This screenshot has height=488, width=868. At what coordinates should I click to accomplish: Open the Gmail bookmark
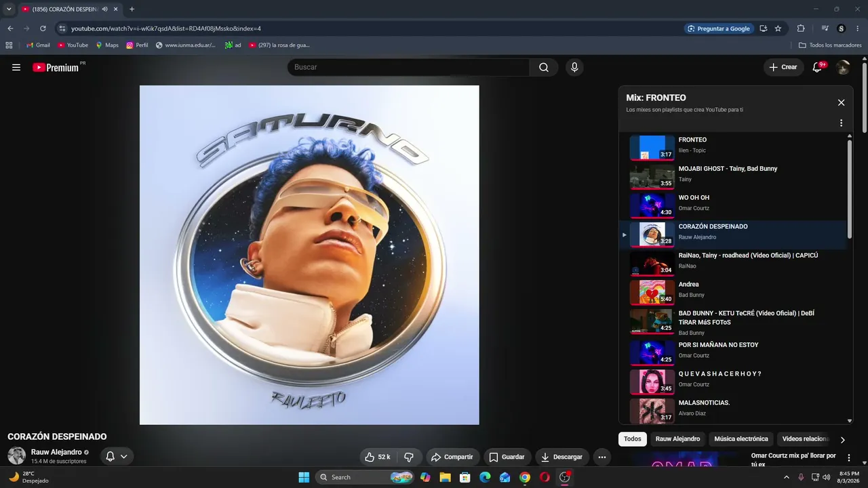pyautogui.click(x=38, y=45)
